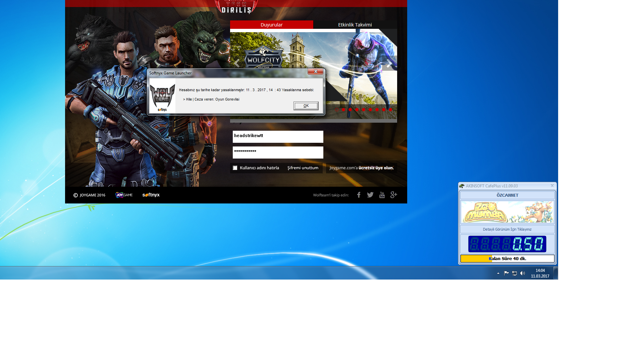This screenshot has width=644, height=362.
Task: Click the Softnyx logo in footer
Action: (151, 195)
